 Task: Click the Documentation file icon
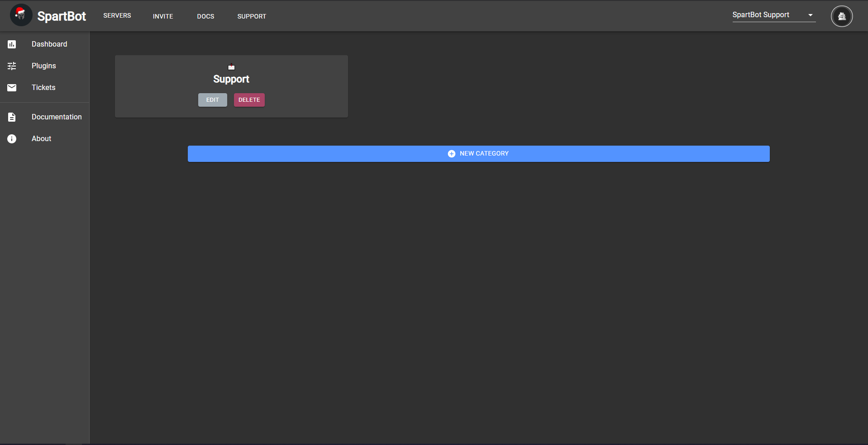point(12,117)
